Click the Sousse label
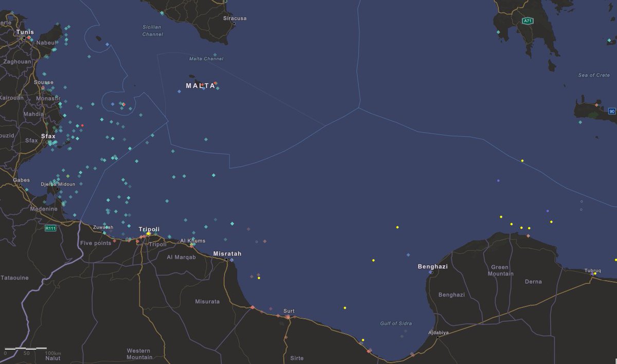This screenshot has width=617, height=364. pos(43,82)
